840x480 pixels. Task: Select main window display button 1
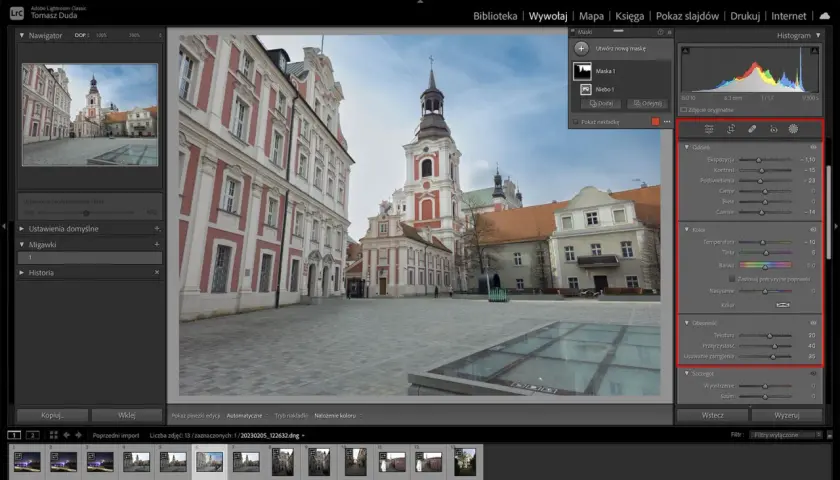[x=14, y=435]
